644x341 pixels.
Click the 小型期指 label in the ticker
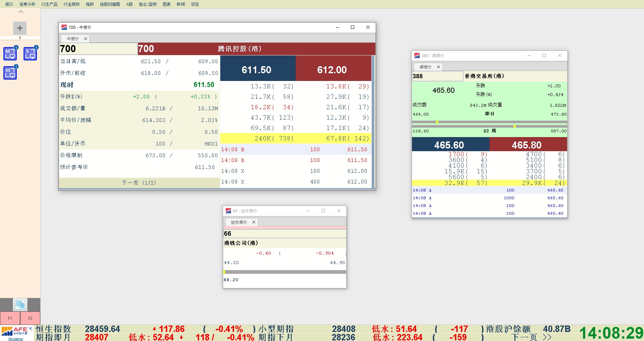tap(276, 329)
